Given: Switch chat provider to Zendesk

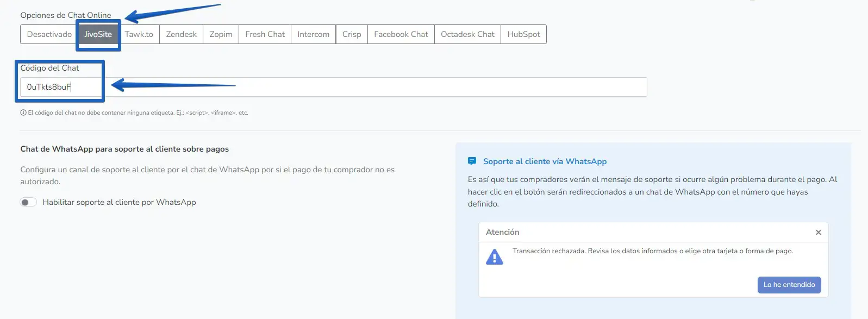Looking at the screenshot, I should click(181, 34).
